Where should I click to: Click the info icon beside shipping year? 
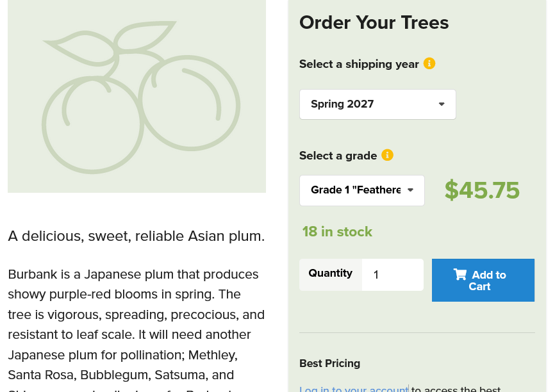[x=429, y=63]
